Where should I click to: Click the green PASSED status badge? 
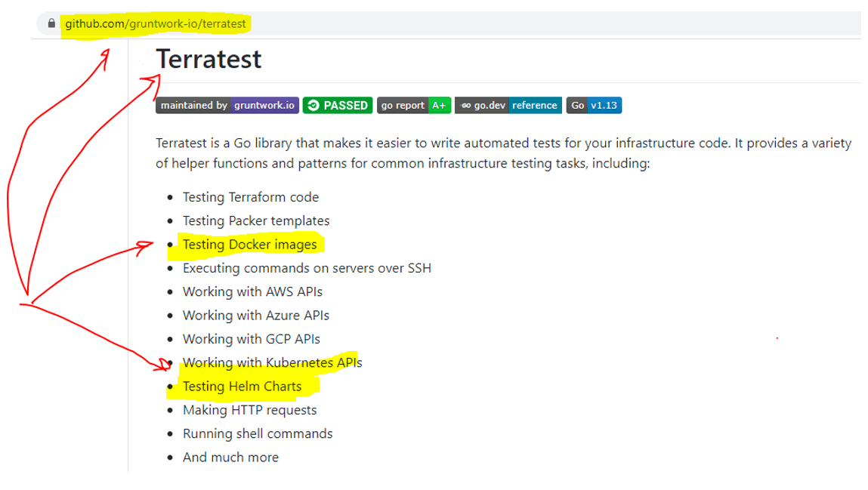337,105
